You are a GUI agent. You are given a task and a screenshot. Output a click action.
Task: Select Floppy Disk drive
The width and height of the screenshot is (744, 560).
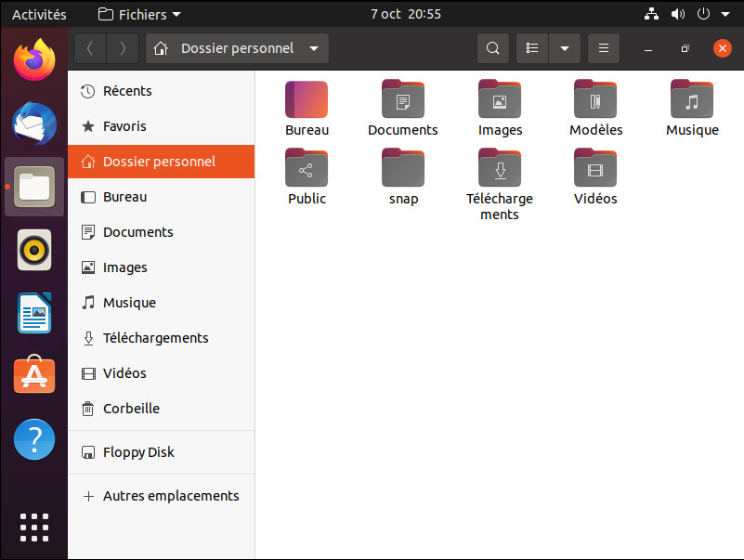pyautogui.click(x=138, y=452)
